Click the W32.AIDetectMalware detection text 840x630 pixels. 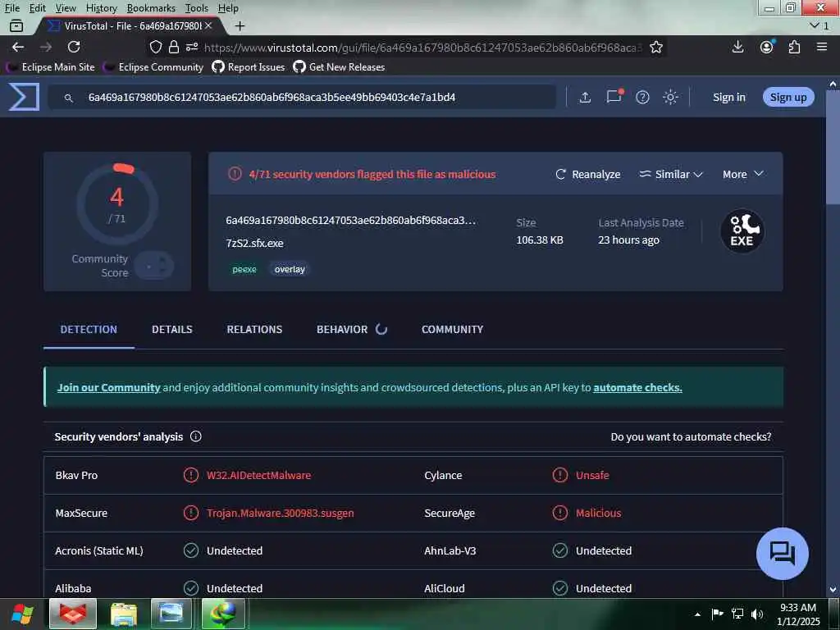tap(258, 475)
